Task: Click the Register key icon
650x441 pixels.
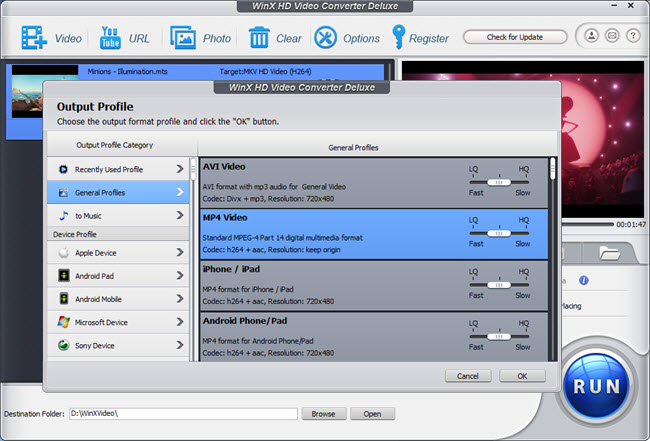Action: point(398,37)
